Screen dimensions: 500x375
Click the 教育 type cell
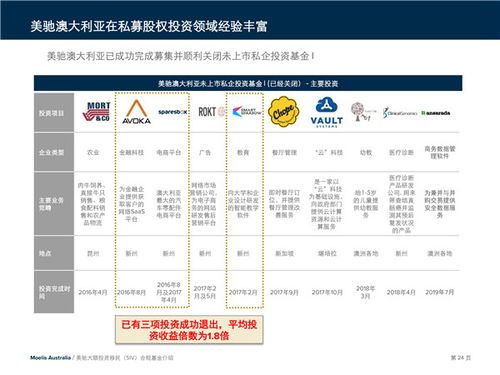tap(243, 152)
